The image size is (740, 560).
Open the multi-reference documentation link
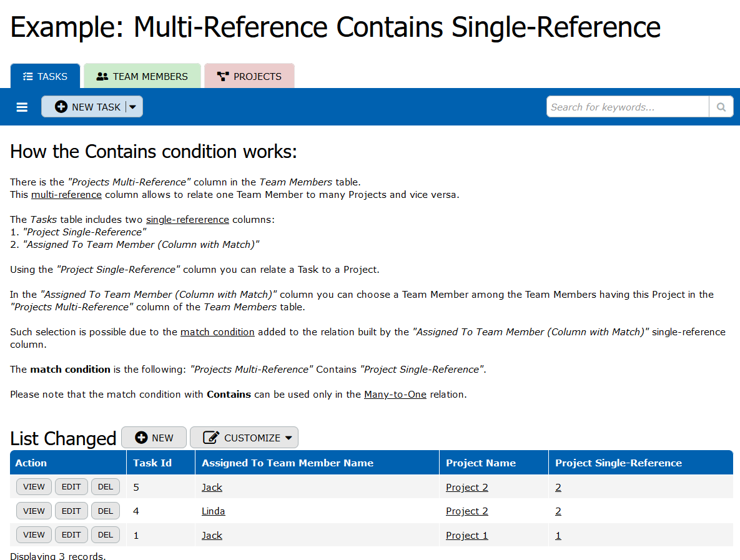point(66,195)
